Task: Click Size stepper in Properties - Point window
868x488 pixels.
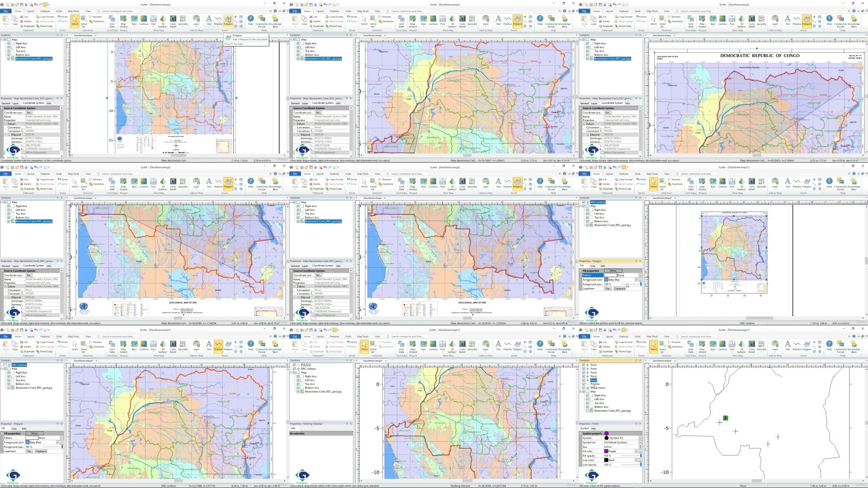Action: [x=640, y=447]
